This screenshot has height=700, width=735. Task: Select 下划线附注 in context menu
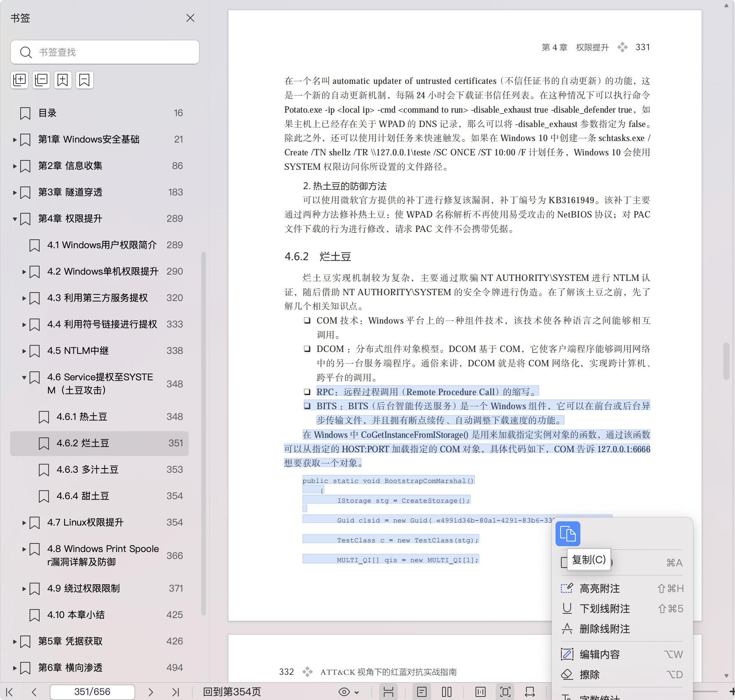[604, 609]
